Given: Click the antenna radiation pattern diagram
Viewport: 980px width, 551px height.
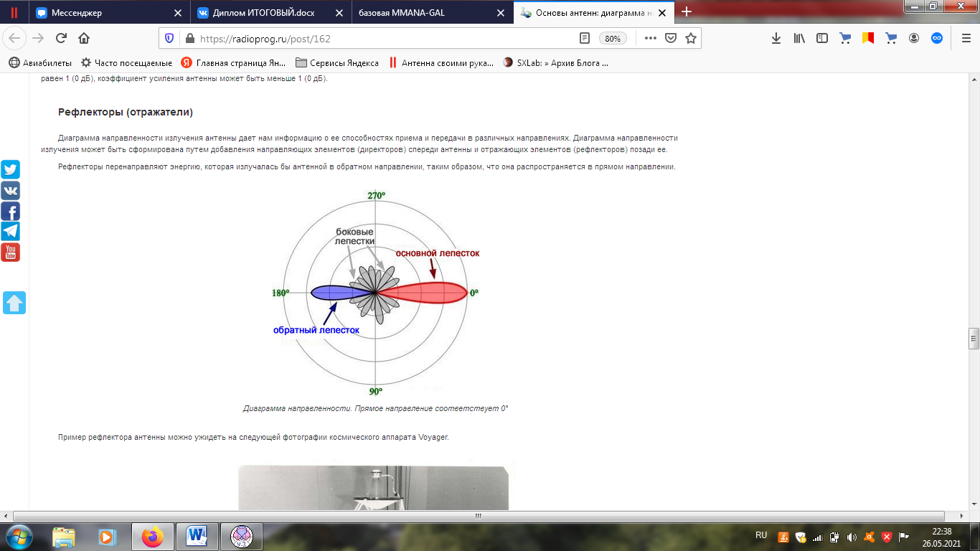Looking at the screenshot, I should (374, 293).
